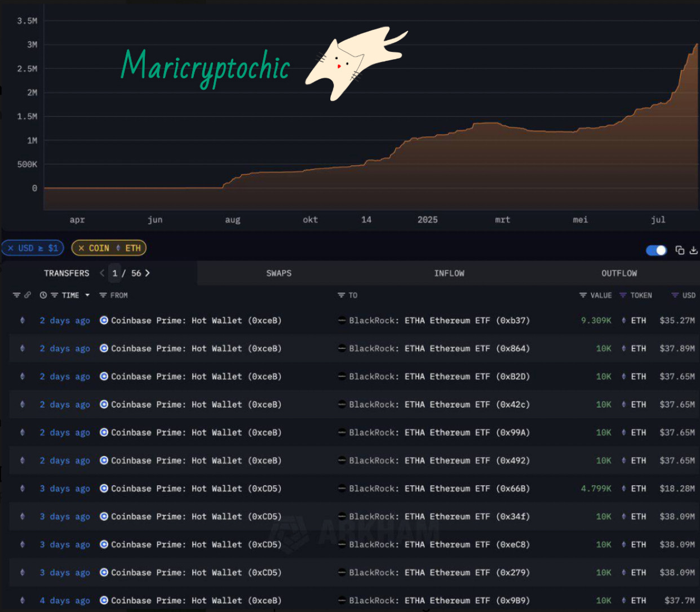The image size is (700, 612).
Task: Switch to the OUTFLOW tab
Action: (x=619, y=273)
